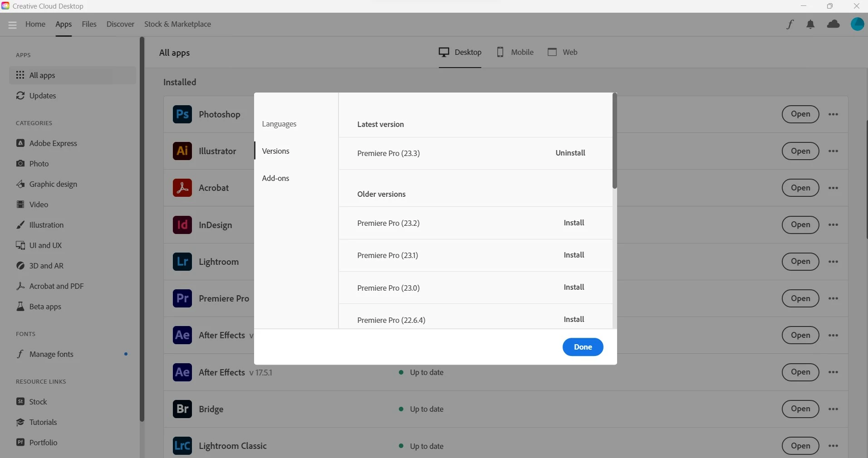Select Languages in the dialog
Viewport: 868px width, 458px height.
point(279,124)
